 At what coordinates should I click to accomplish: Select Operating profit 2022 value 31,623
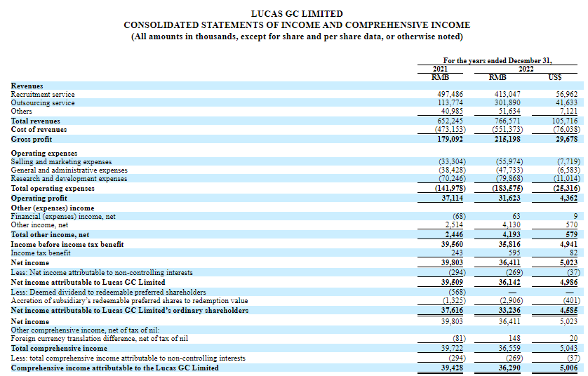(509, 199)
